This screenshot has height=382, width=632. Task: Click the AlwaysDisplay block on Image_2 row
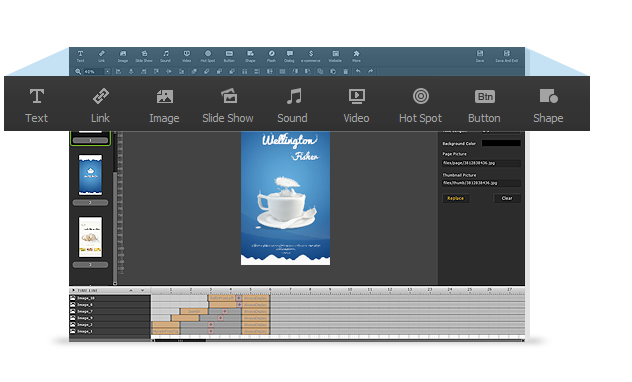(x=256, y=324)
